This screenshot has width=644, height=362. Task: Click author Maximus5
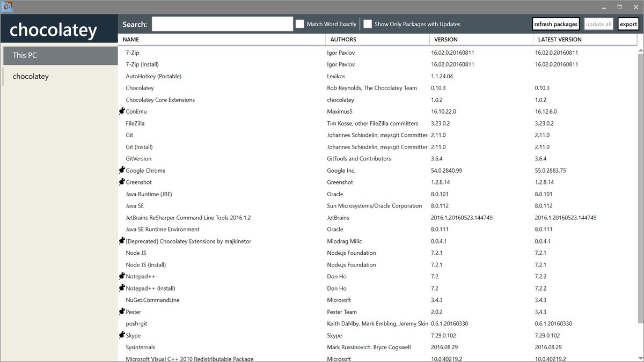[340, 112]
